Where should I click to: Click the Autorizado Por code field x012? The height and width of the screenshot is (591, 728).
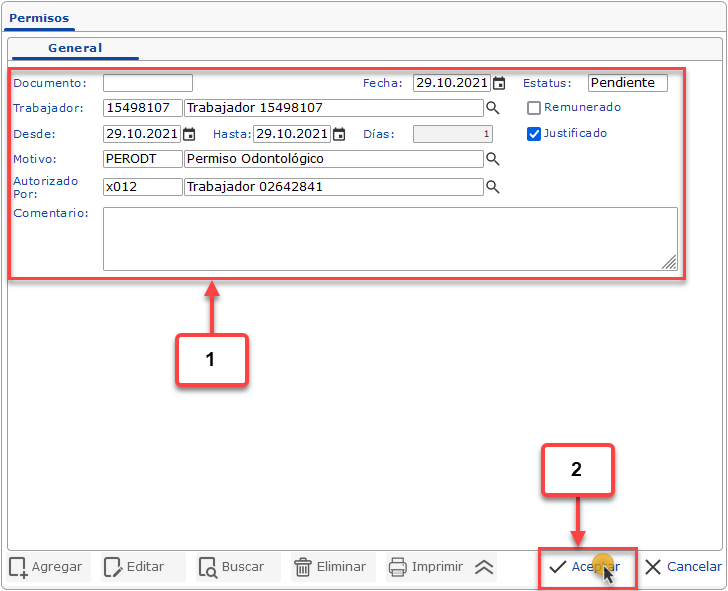(143, 187)
